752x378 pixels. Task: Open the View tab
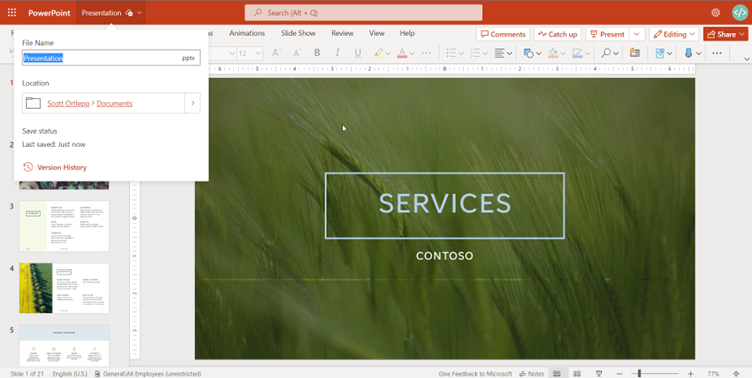[x=376, y=33]
